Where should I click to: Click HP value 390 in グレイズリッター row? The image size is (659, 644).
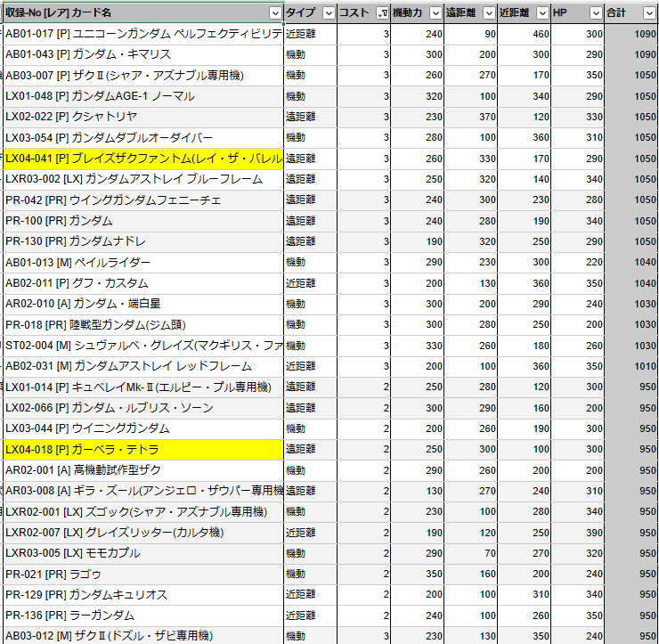(577, 533)
